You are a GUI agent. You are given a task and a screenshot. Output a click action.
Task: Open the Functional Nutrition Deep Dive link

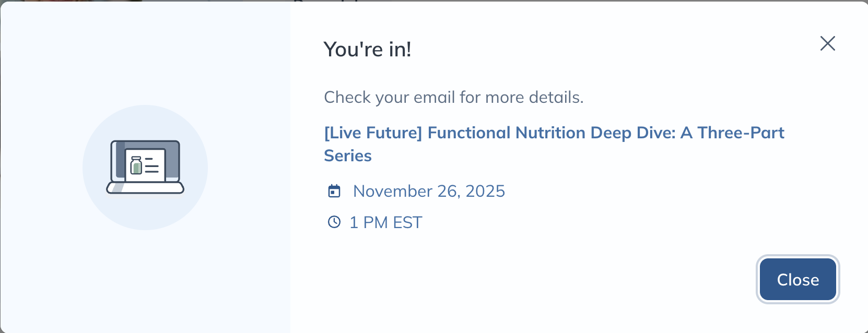[x=554, y=133]
